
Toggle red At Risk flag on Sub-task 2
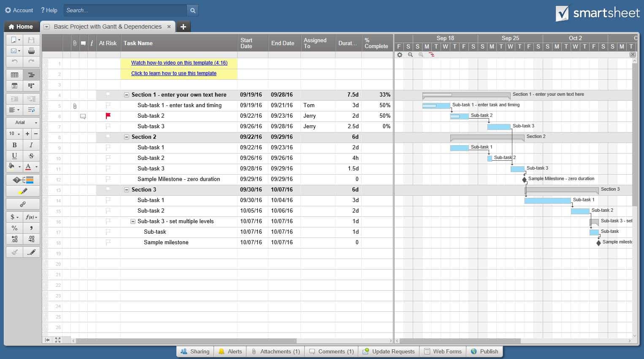(108, 116)
